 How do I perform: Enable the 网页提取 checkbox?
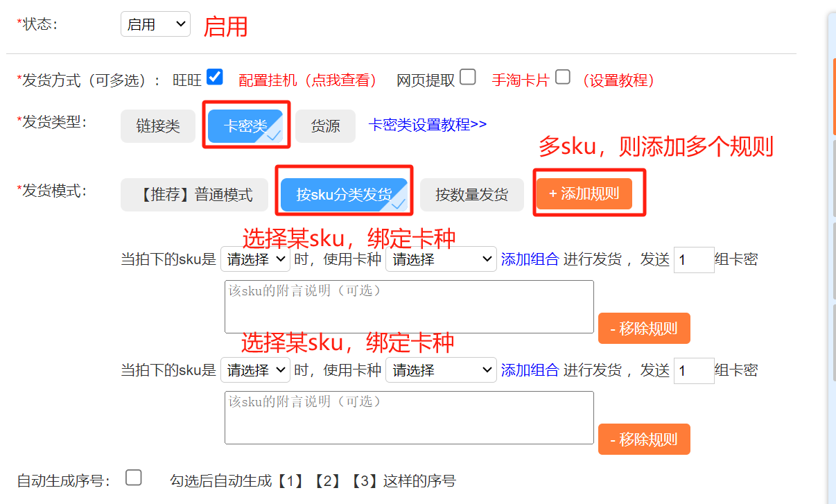coord(468,78)
